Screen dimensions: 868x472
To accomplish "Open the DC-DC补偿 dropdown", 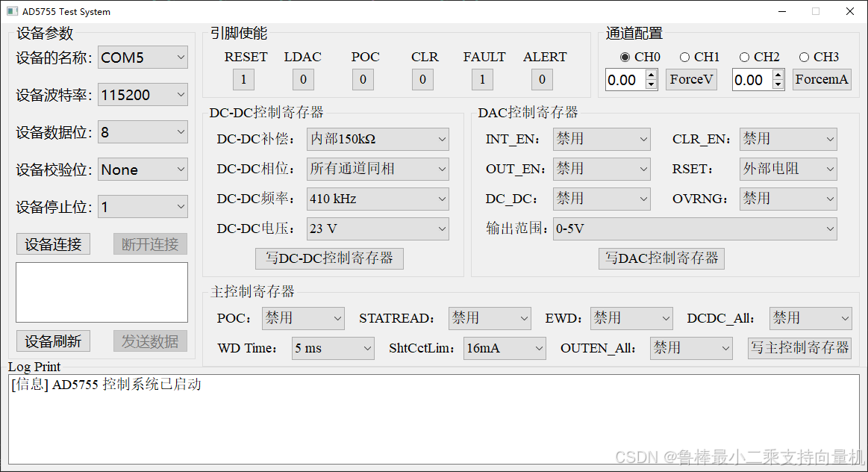I will (378, 139).
